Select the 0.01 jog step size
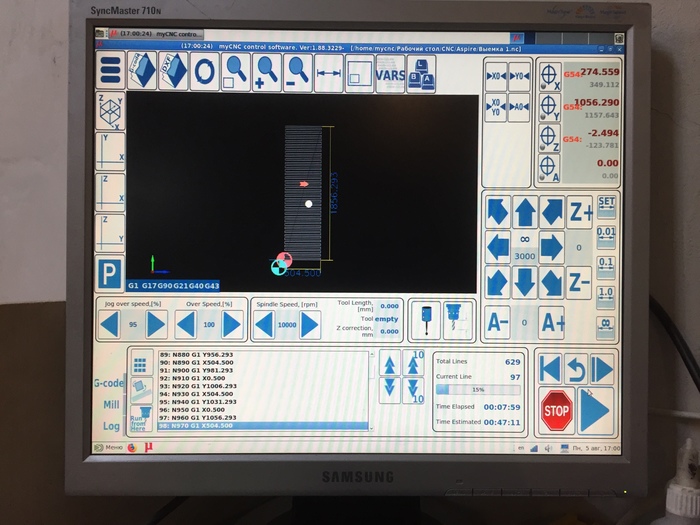The image size is (700, 525). coord(605,238)
